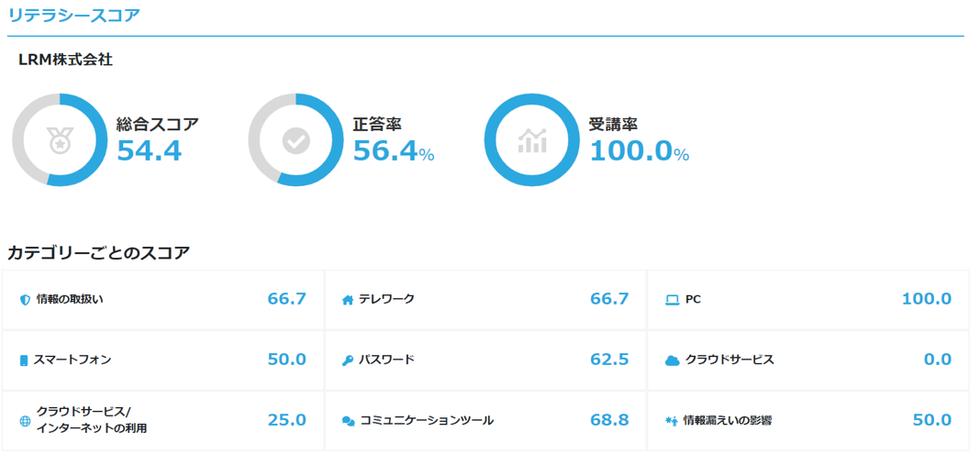Click the house icon beside テレワーク
This screenshot has width=980, height=454.
click(x=348, y=300)
